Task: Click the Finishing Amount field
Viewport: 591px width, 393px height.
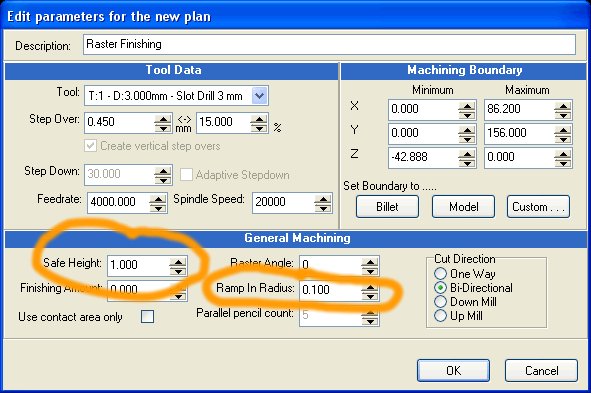Action: [139, 290]
